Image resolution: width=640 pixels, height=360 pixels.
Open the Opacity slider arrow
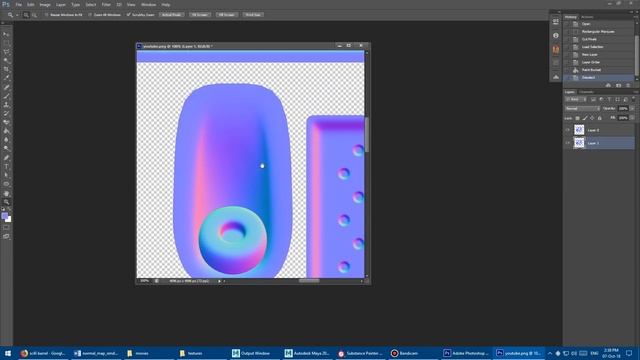[x=632, y=109]
